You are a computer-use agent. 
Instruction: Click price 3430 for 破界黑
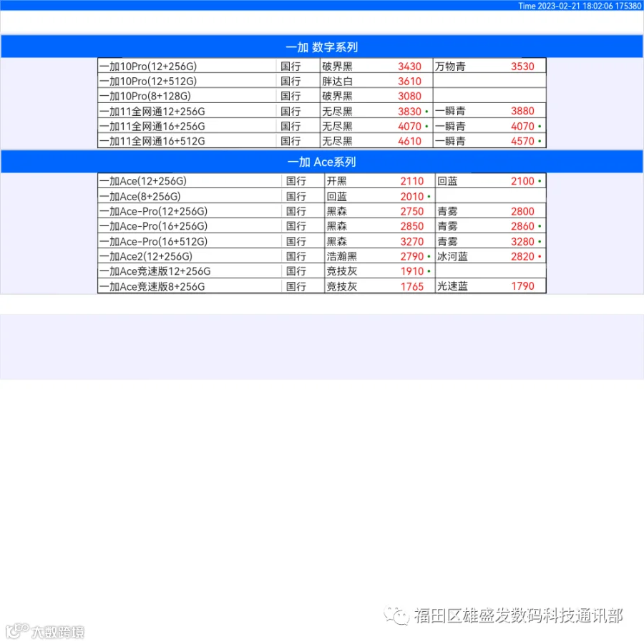(409, 66)
